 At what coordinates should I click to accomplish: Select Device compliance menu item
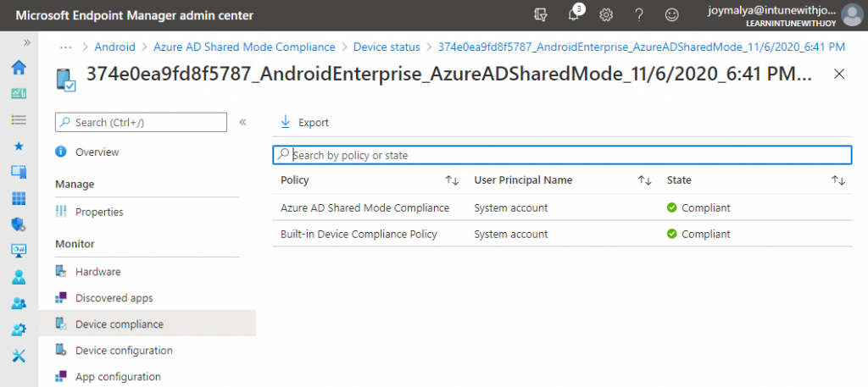click(147, 324)
